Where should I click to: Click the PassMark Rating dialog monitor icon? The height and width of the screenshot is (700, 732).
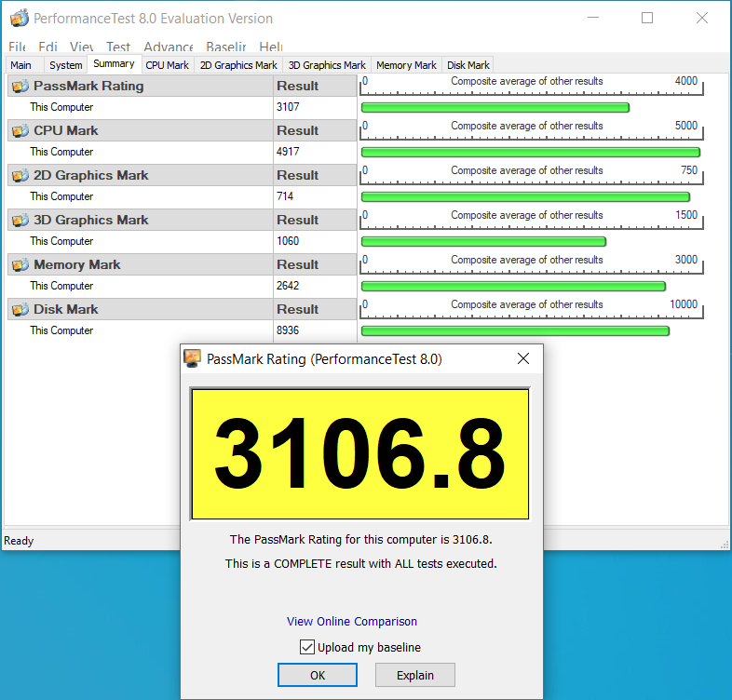pyautogui.click(x=192, y=358)
